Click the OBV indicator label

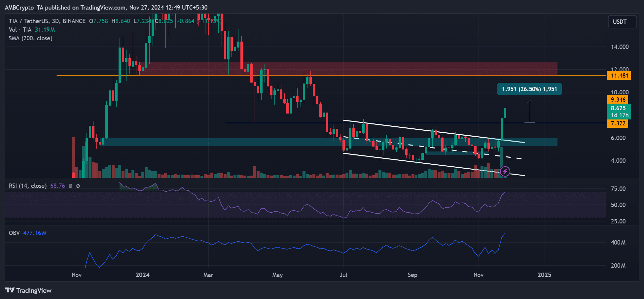pos(14,233)
